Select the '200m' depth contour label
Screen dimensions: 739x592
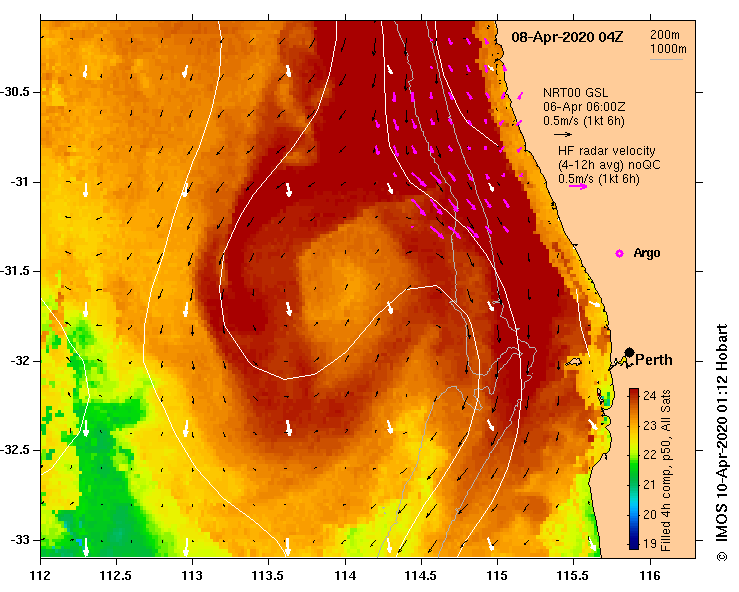665,35
